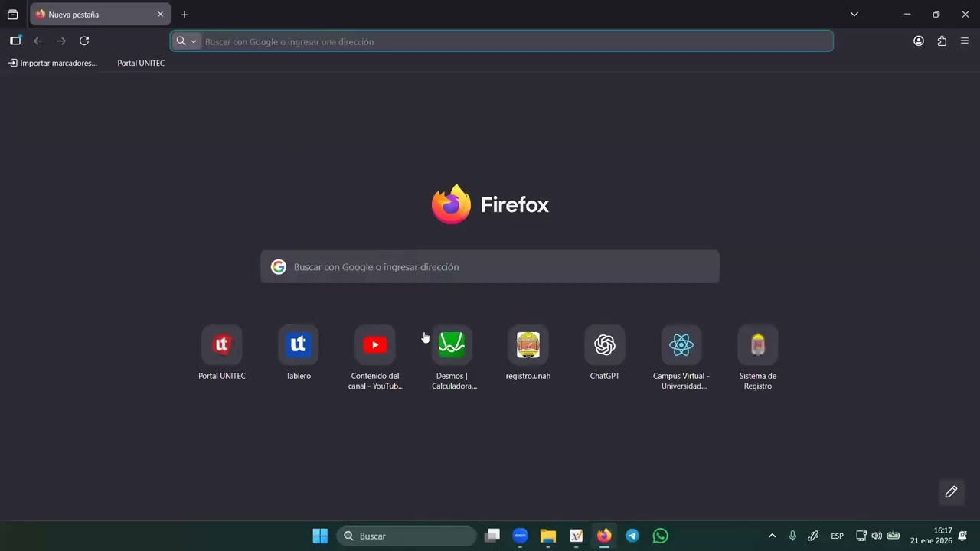Open the volume speaker tray icon
Screen dimensions: 980x551
877,536
